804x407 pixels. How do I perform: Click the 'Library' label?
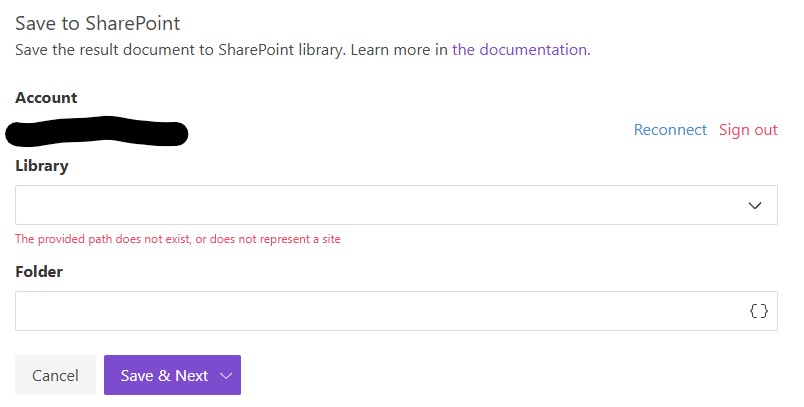coord(42,166)
